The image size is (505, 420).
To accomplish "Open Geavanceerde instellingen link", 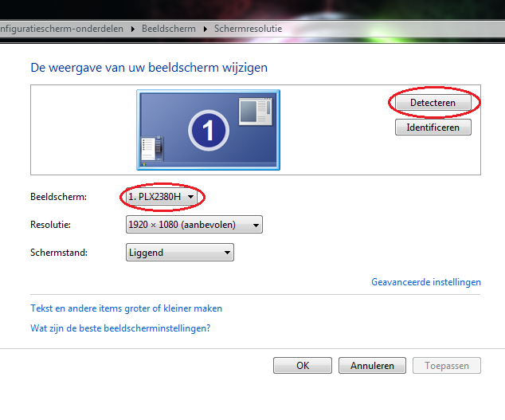I will pyautogui.click(x=426, y=282).
